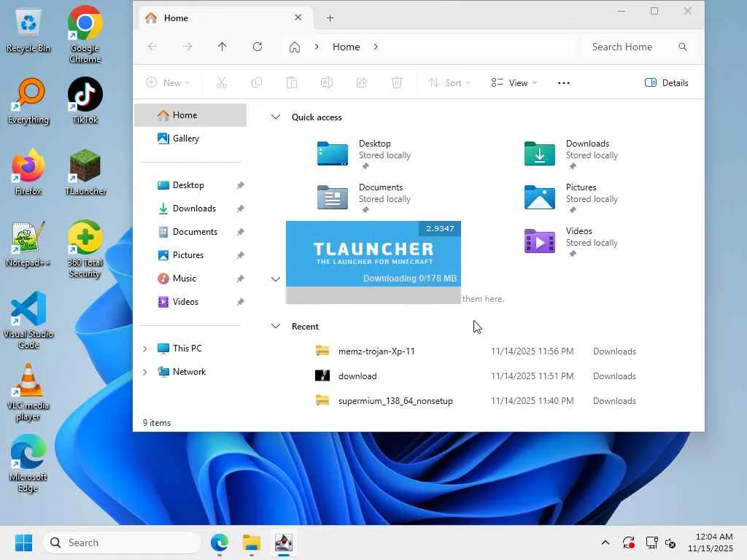Screen dimensions: 747x560
Task: Expand This PC in the navigation pane
Action: point(145,349)
